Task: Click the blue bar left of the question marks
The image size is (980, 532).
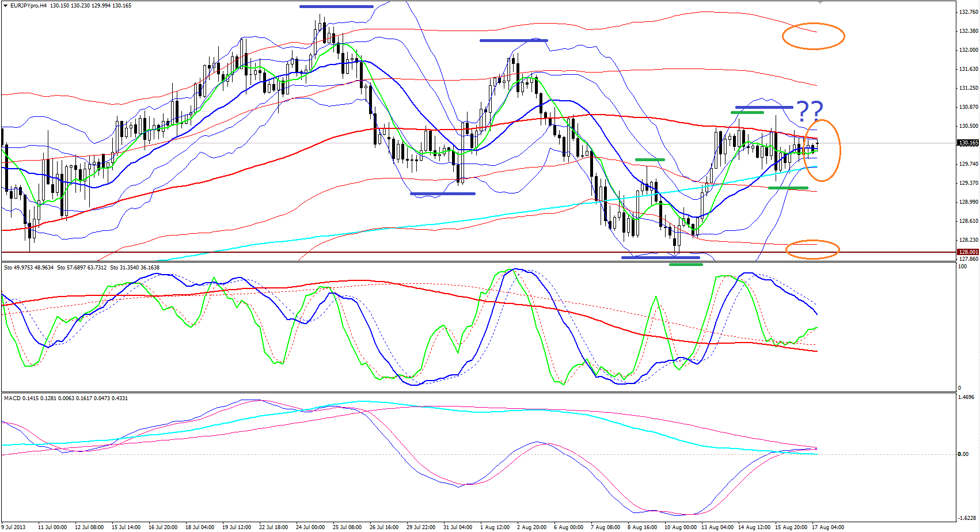Action: (x=764, y=108)
